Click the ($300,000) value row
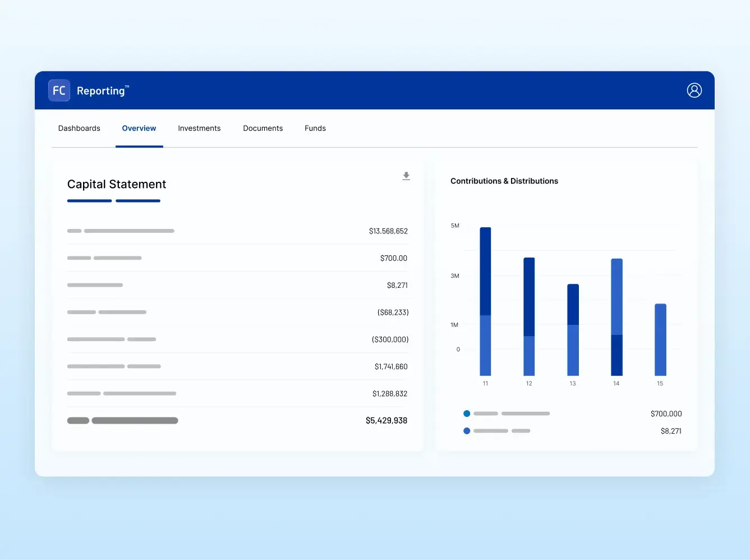 pyautogui.click(x=237, y=339)
